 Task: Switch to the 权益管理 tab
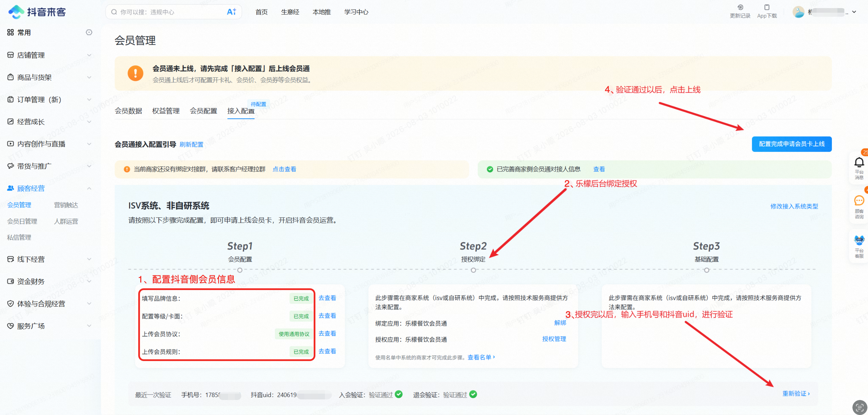point(166,111)
